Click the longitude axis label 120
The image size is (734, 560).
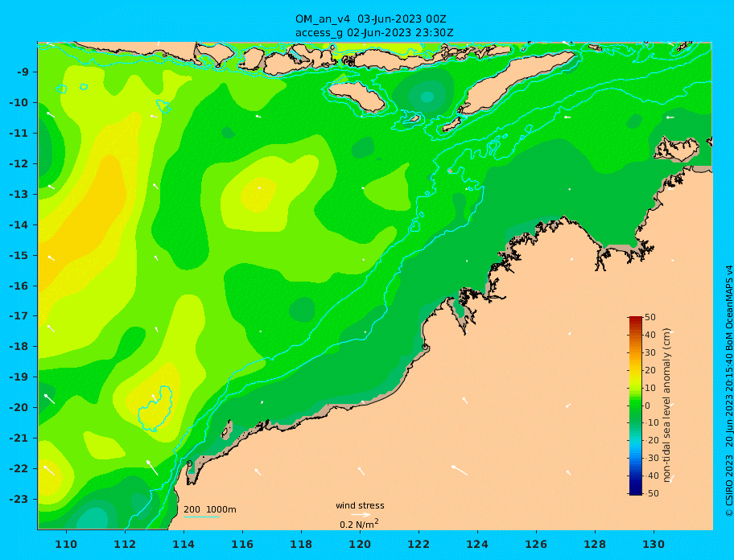click(360, 544)
